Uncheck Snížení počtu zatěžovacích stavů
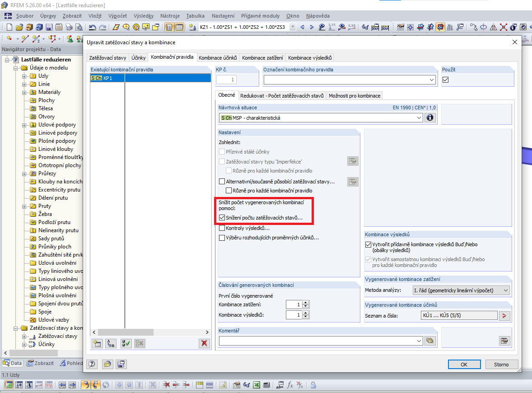The image size is (532, 393). click(x=222, y=218)
